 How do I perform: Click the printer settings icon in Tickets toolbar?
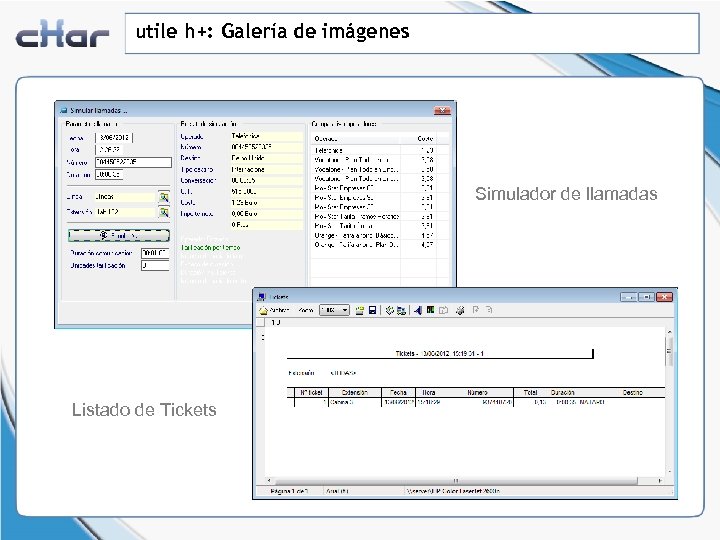(x=460, y=310)
